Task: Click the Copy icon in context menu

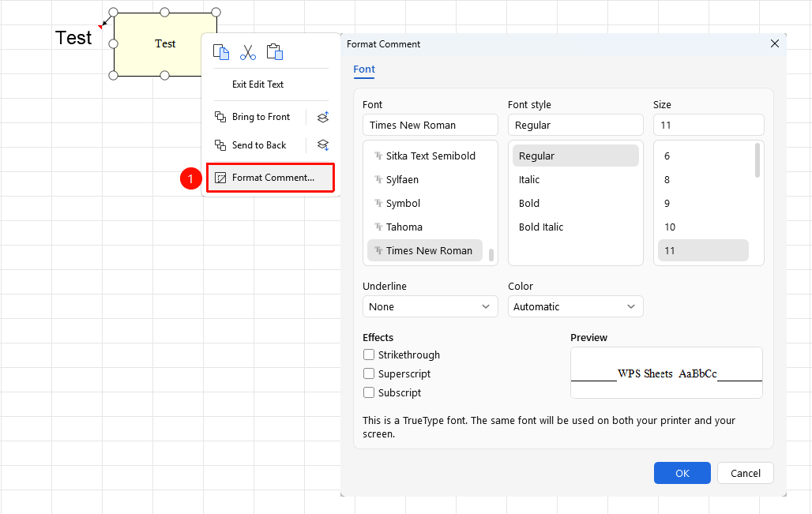Action: pyautogui.click(x=221, y=52)
